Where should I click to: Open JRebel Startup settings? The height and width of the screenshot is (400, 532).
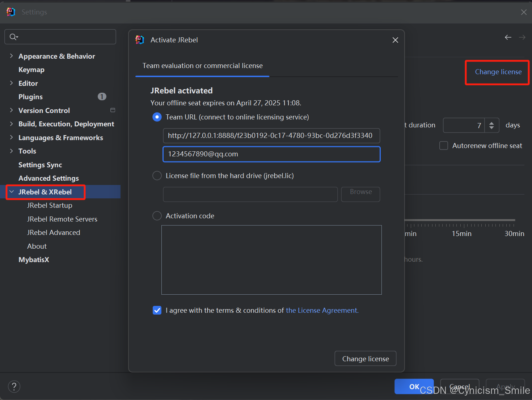(x=50, y=205)
